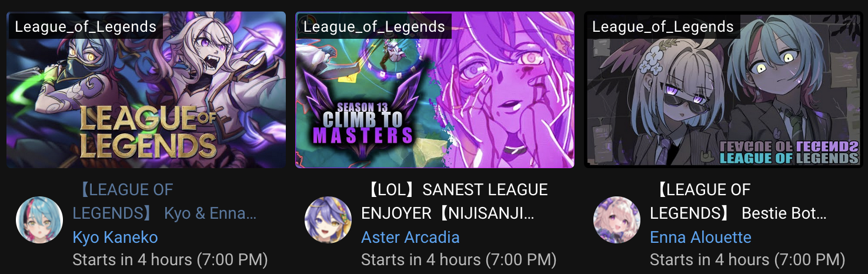Viewport: 868px width, 274px height.
Task: Click start time under Kyo Kaneko
Action: pos(170,259)
